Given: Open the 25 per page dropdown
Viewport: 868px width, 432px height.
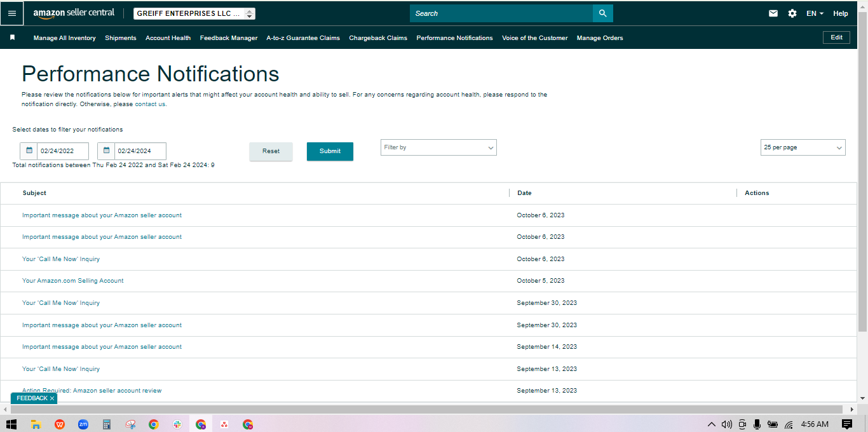Looking at the screenshot, I should [x=803, y=147].
